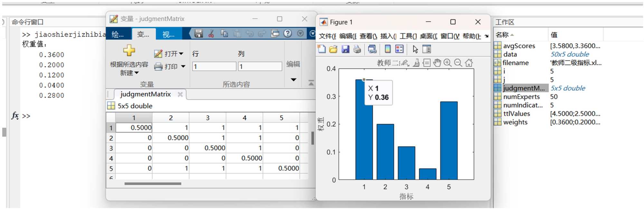Expand the 打印 dropdown arrow

click(183, 67)
